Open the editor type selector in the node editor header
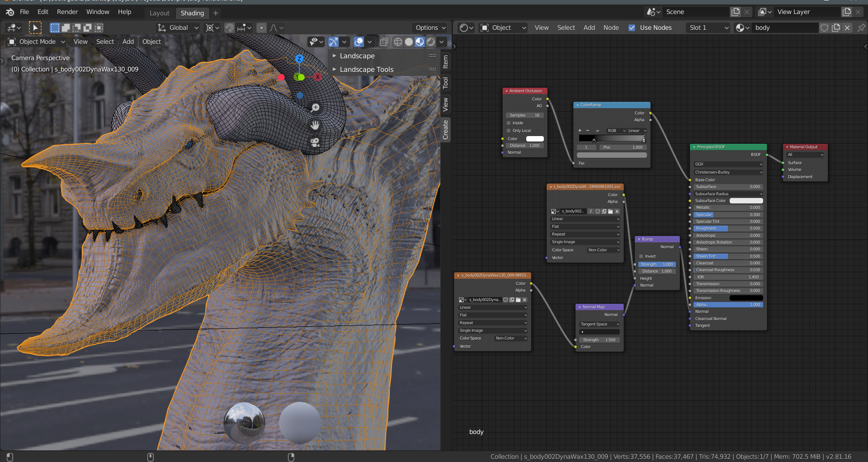 point(466,28)
